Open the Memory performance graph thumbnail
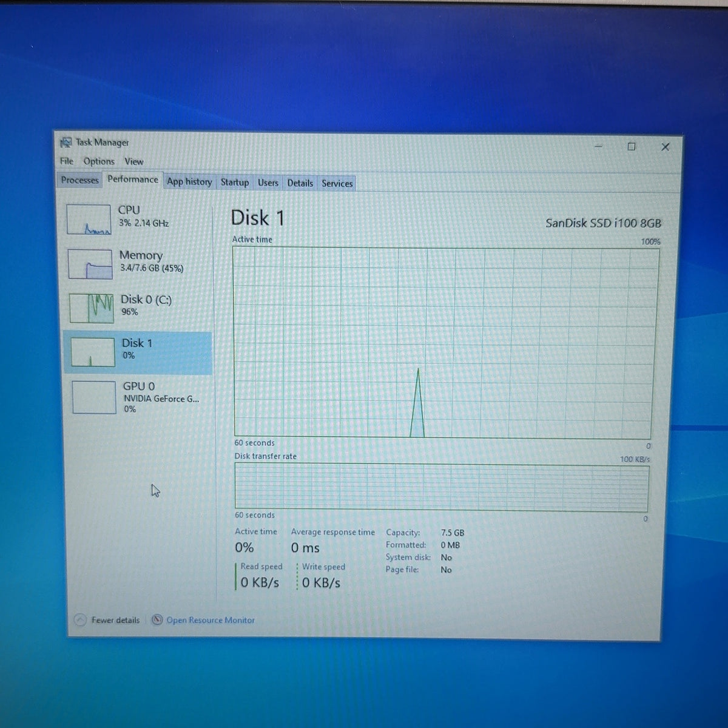The height and width of the screenshot is (728, 728). [90, 264]
